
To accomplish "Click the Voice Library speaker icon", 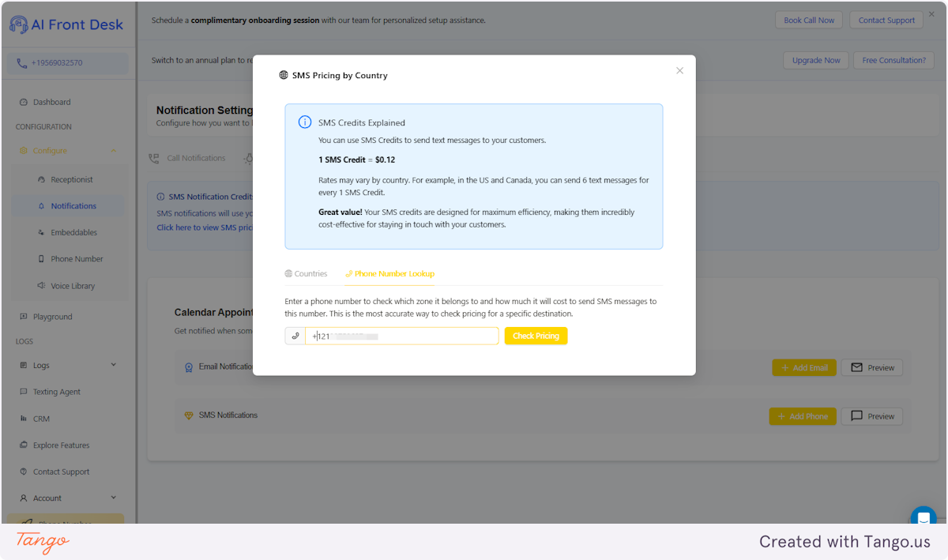I will [42, 286].
